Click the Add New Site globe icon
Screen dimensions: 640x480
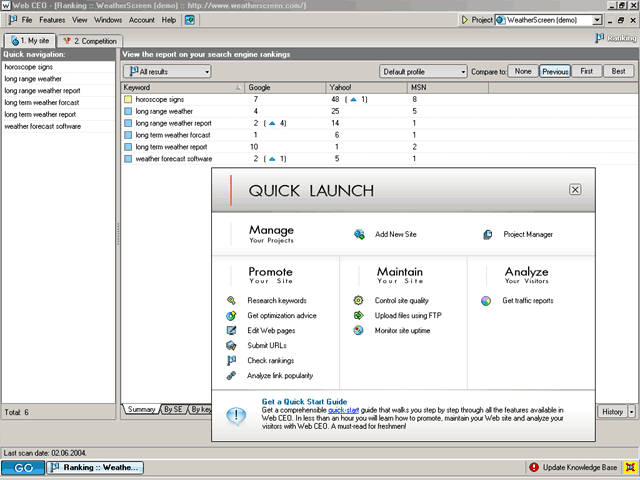click(x=359, y=234)
